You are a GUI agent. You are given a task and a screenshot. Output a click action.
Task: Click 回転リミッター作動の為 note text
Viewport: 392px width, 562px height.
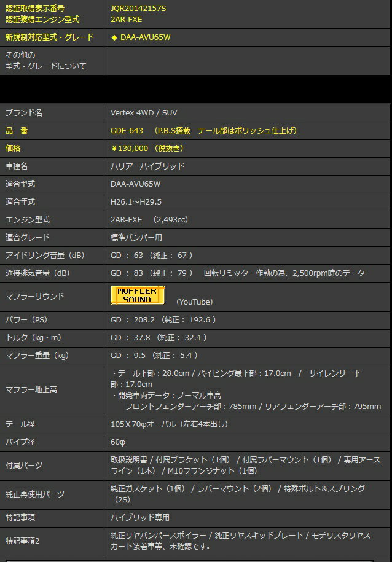coord(246,273)
